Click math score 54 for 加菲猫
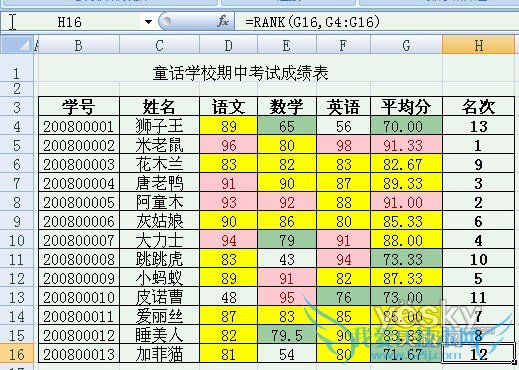Image resolution: width=519 pixels, height=370 pixels. (287, 354)
